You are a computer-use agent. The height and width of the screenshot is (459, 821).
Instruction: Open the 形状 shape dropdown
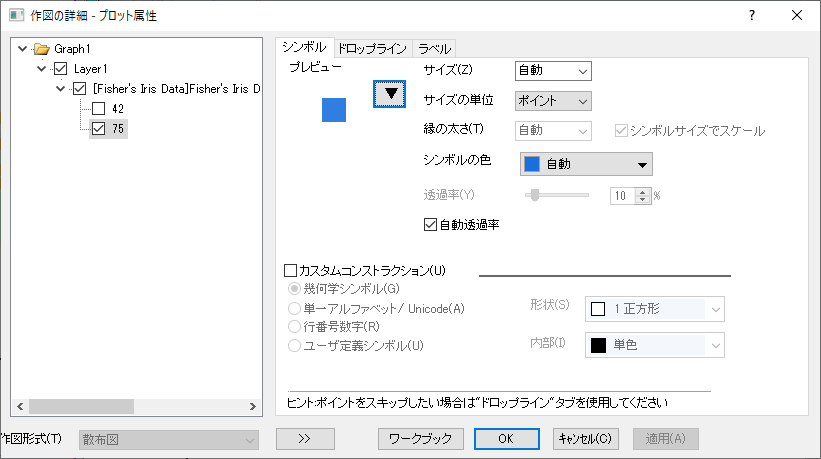tap(654, 309)
